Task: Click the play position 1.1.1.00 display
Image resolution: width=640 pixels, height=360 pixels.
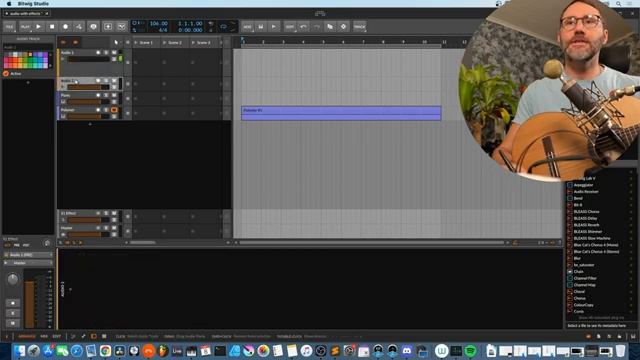Action: tap(190, 24)
